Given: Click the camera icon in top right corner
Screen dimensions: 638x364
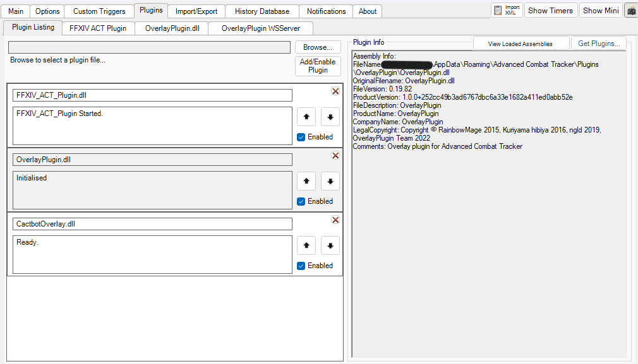Looking at the screenshot, I should point(630,10).
